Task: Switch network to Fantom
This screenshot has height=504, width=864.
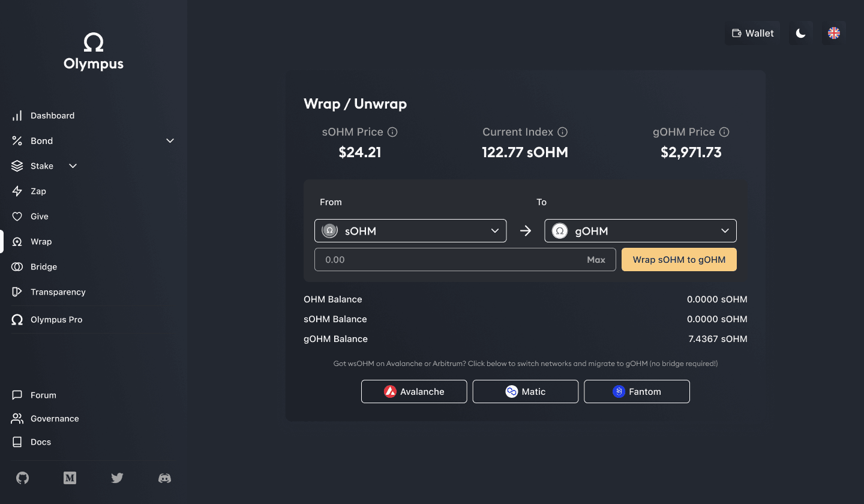Action: (637, 392)
